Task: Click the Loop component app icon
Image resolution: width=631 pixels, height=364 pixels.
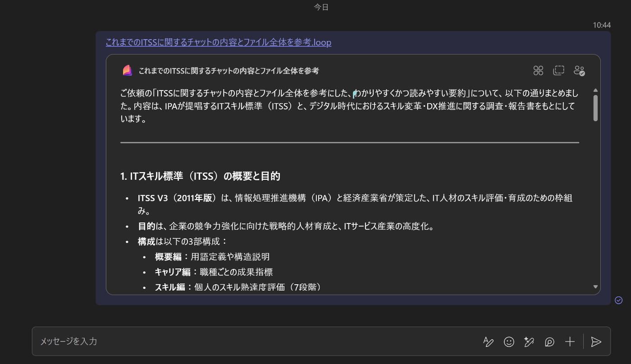Action: point(127,70)
